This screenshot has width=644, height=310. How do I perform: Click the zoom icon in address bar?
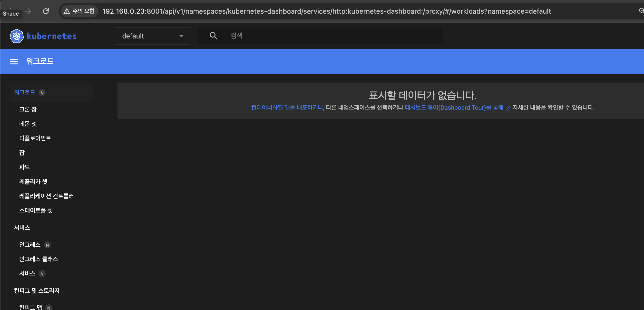641,10
